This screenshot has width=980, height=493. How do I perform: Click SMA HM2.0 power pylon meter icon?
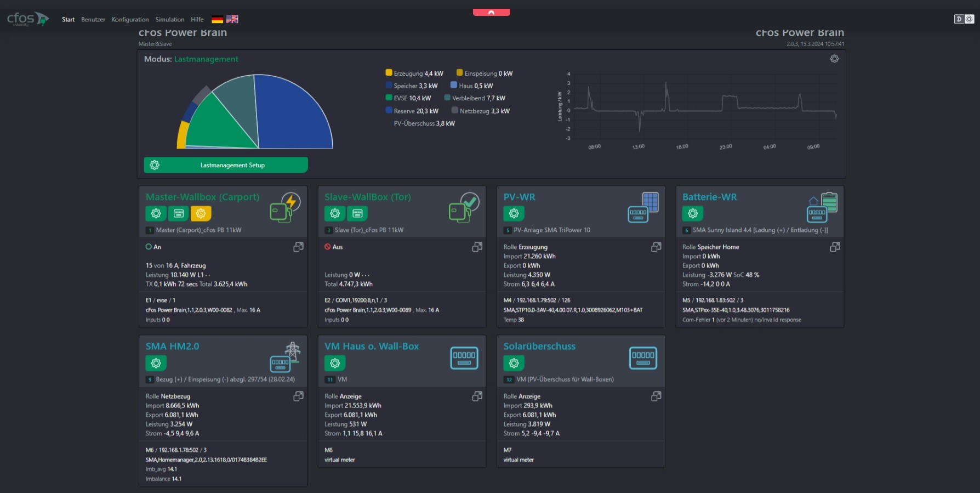pos(286,357)
